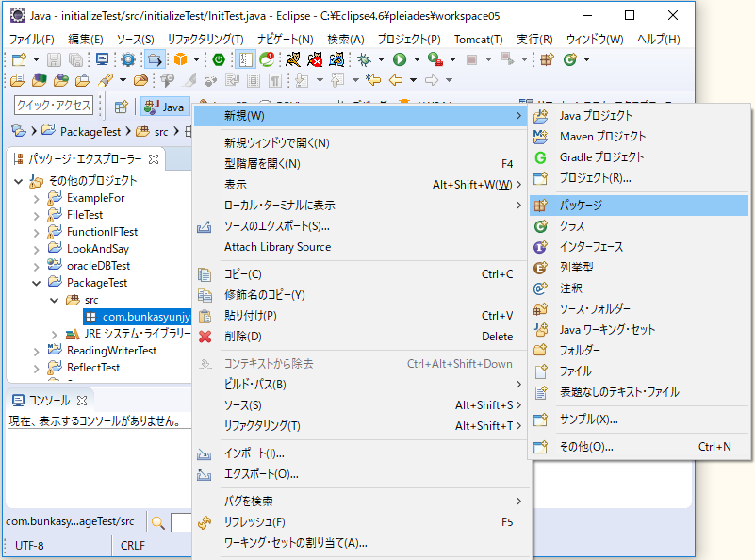Open the ウィンドウ(W) menu in menu bar
Image resolution: width=755 pixels, height=560 pixels.
pos(595,39)
